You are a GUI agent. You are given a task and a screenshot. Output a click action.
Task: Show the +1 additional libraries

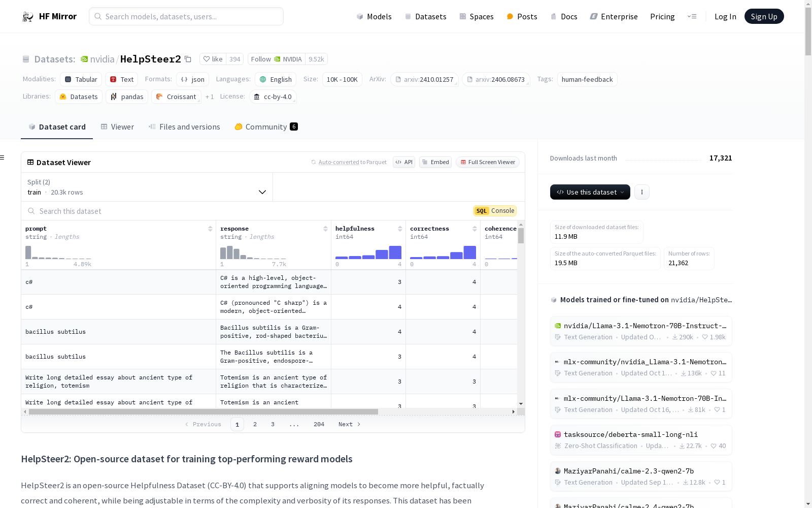(x=210, y=97)
